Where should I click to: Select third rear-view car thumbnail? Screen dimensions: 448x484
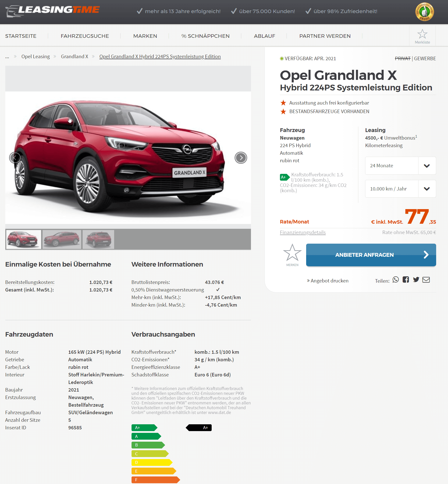tap(98, 239)
